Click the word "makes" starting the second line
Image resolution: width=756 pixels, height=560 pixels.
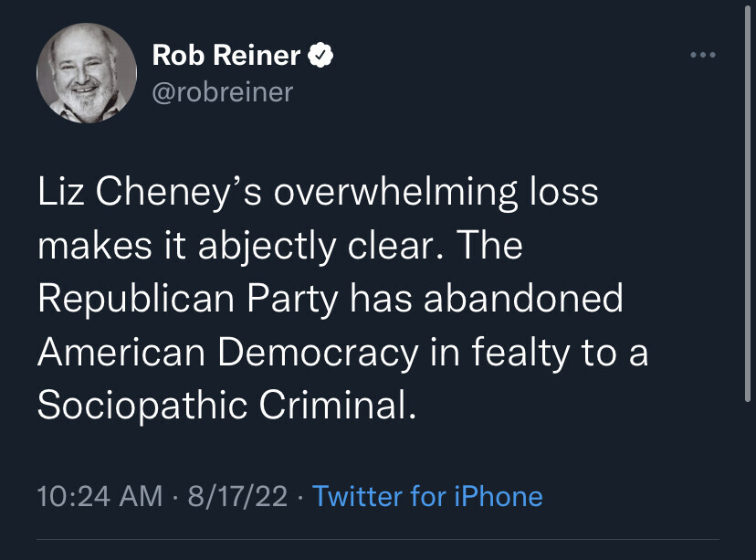click(x=89, y=246)
